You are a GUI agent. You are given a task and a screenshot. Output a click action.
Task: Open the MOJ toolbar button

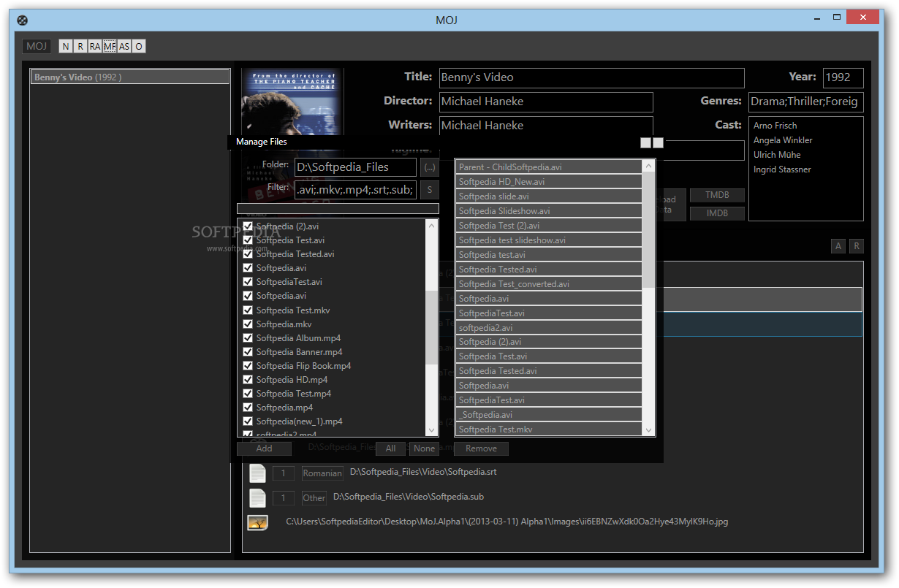click(x=37, y=46)
